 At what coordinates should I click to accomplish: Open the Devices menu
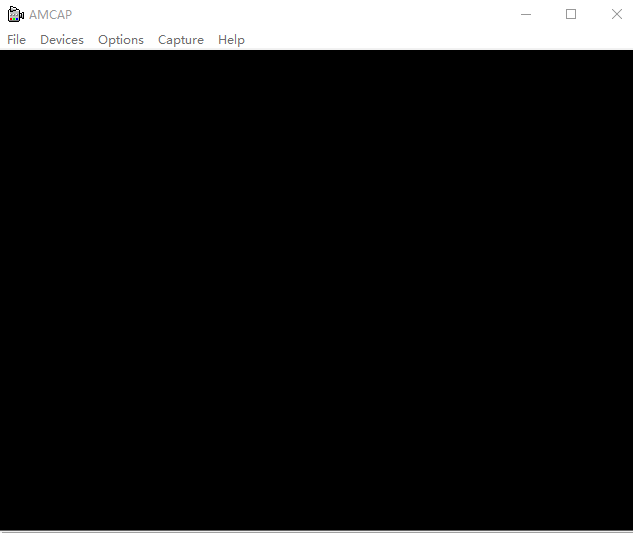[x=62, y=40]
